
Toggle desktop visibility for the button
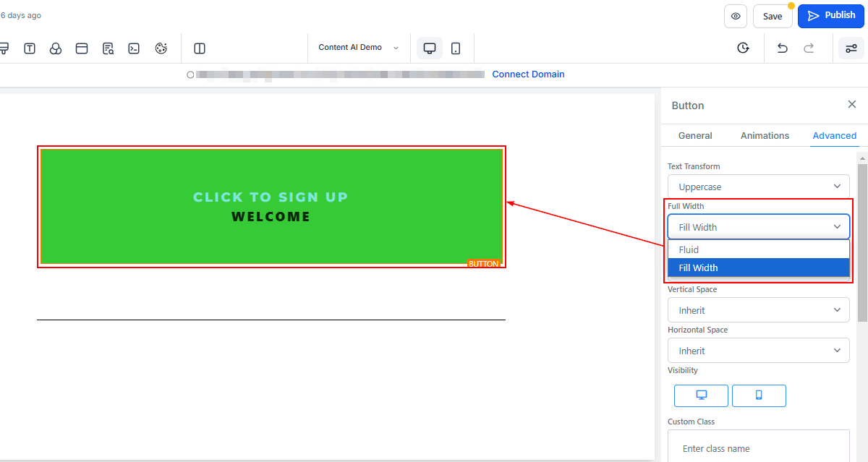click(x=701, y=395)
